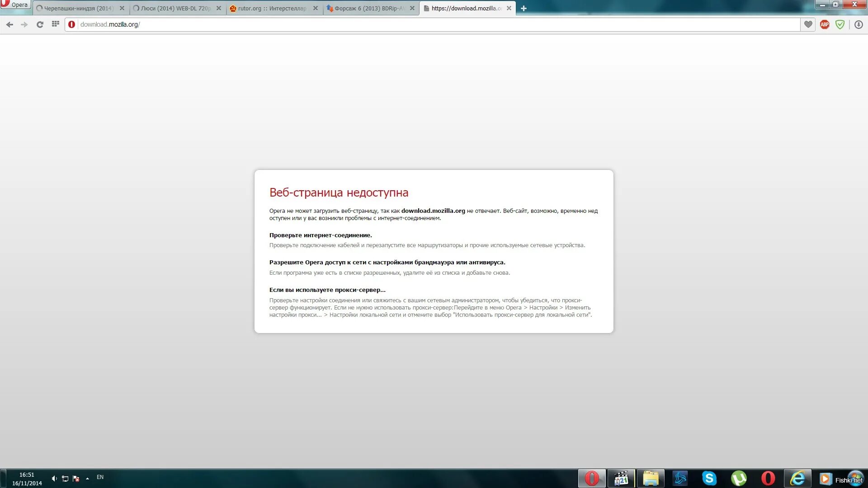This screenshot has height=488, width=868.
Task: Close the rutor.org tab
Action: [x=316, y=8]
